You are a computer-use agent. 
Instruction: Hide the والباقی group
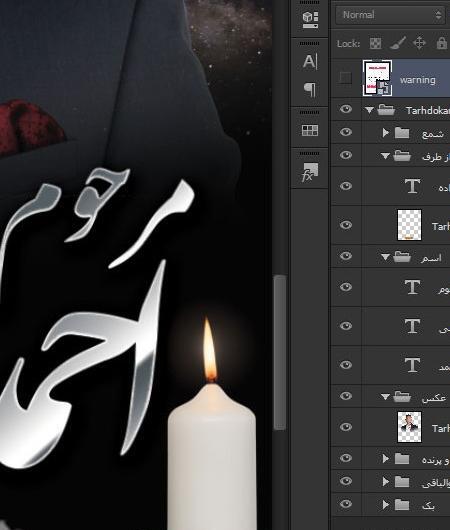(x=346, y=481)
